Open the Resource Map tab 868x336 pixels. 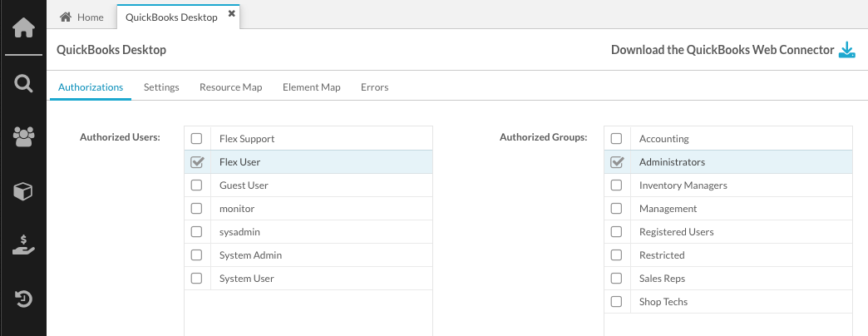(231, 86)
